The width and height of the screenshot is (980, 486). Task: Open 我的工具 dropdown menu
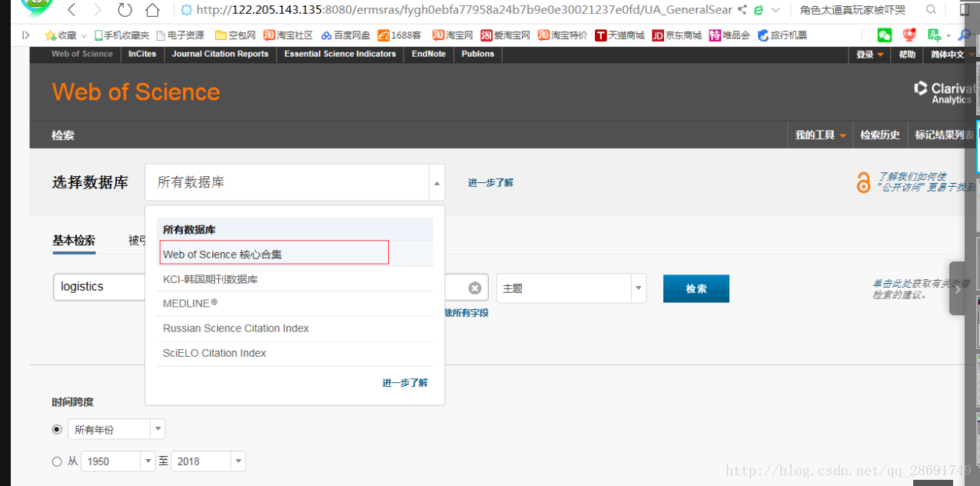tap(820, 135)
